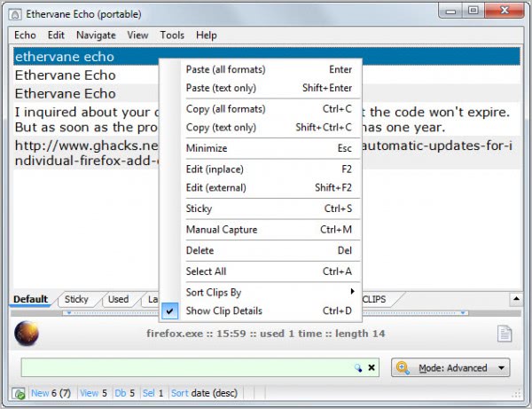Click the Db 5 status entry
Screen dimensions: 532x409
124,393
